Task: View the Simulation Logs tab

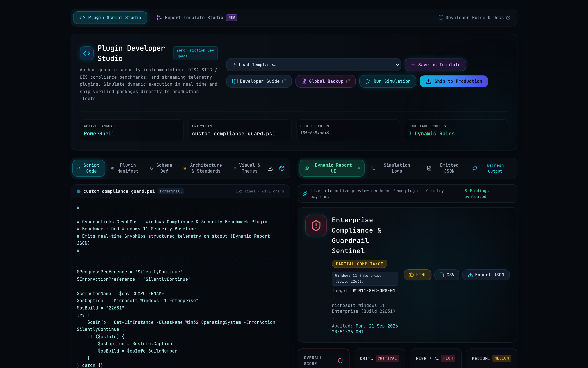Action: pos(393,168)
